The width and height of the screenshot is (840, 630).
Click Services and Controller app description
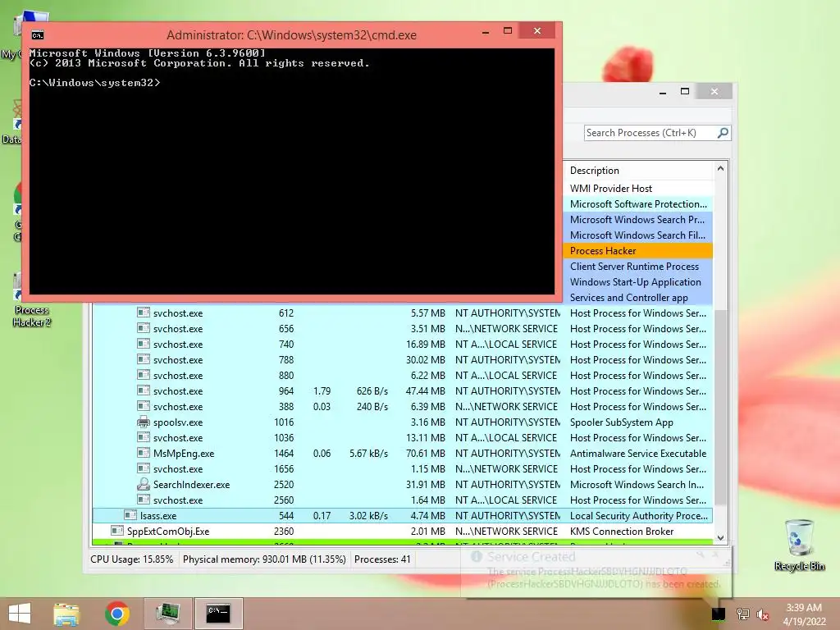[628, 297]
